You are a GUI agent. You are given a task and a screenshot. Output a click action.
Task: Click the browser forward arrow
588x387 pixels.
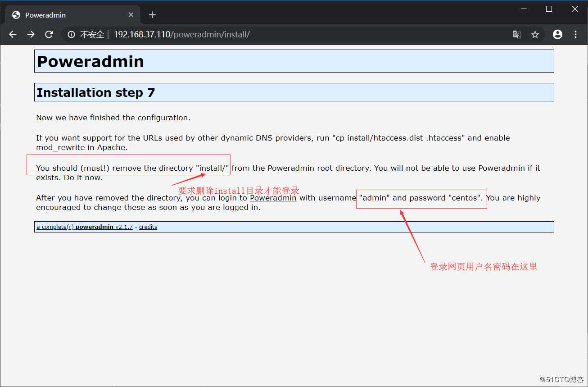31,34
